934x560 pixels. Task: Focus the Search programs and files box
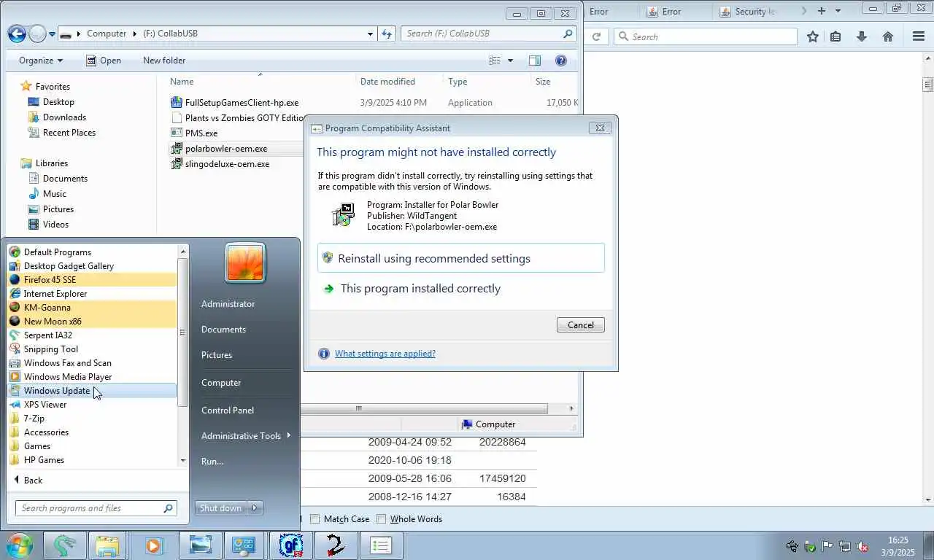pos(96,508)
